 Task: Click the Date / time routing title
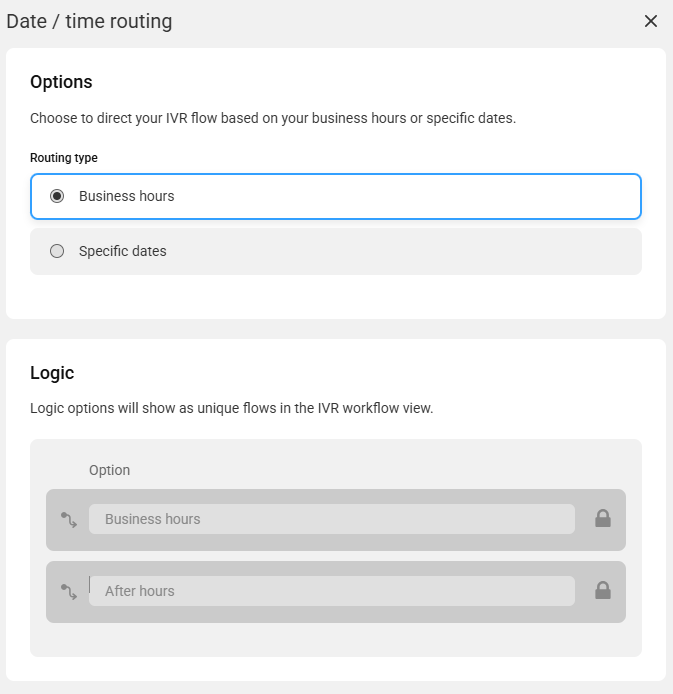[x=89, y=21]
